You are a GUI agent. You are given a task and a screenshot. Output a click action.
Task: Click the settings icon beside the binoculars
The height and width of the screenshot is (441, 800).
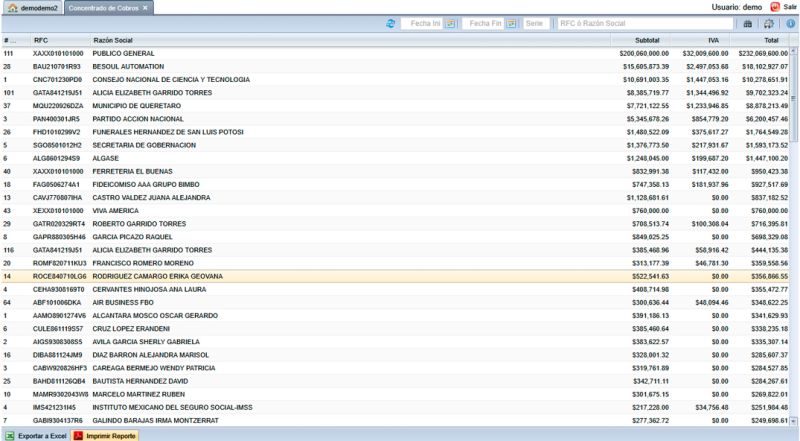pyautogui.click(x=769, y=23)
